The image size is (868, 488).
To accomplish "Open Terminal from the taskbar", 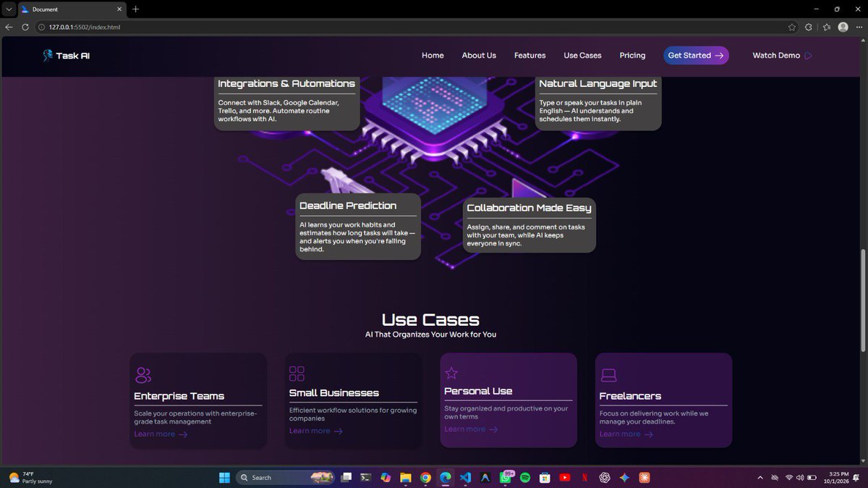I will 367,477.
